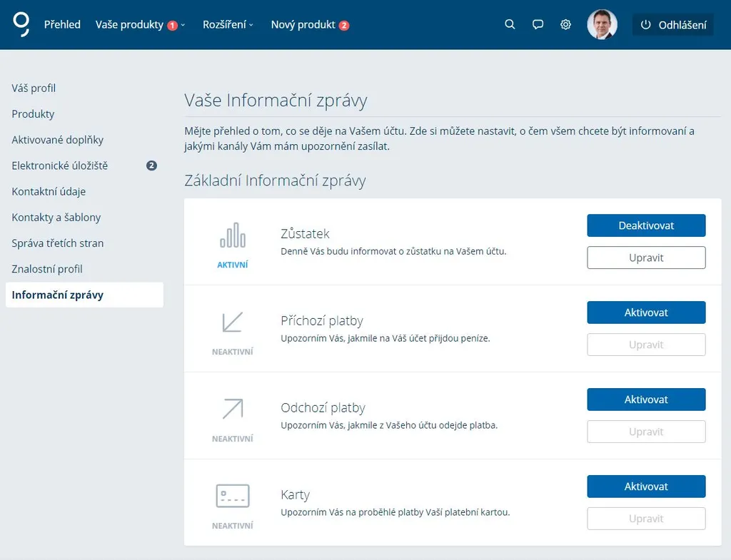Open the messages chat bubble icon
Image resolution: width=731 pixels, height=560 pixels.
[x=538, y=24]
